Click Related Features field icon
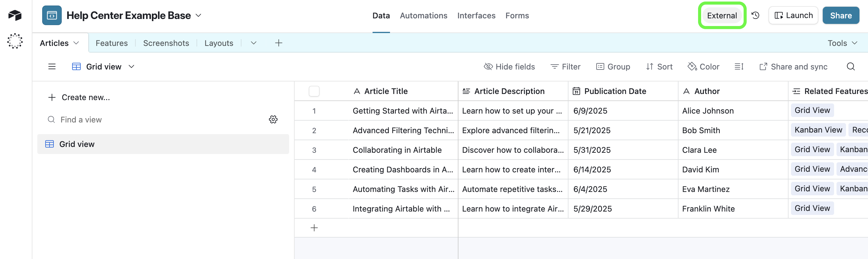Image resolution: width=868 pixels, height=259 pixels. (796, 91)
